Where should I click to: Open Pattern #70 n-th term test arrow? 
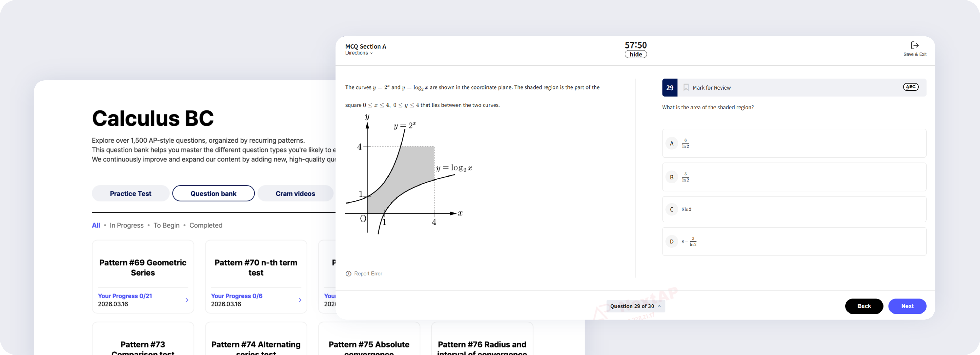[300, 300]
